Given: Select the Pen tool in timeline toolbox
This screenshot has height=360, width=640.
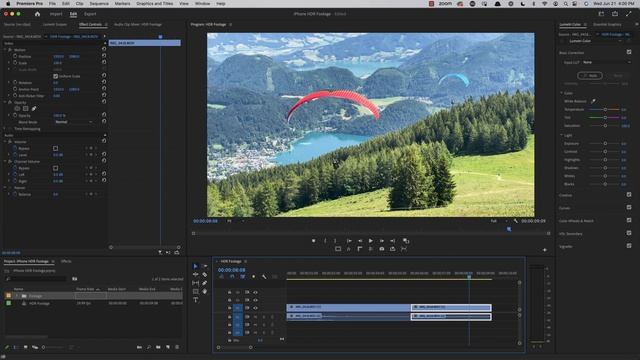Looking at the screenshot, I should pos(204,283).
